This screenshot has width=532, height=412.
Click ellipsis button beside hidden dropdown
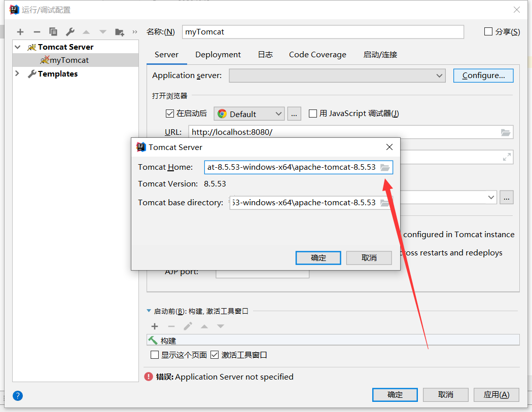[x=506, y=197]
